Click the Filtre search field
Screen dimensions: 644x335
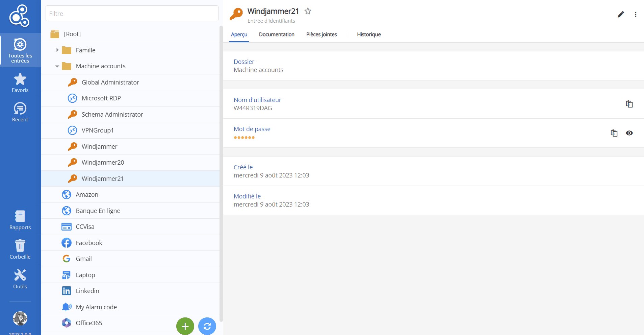pos(132,14)
